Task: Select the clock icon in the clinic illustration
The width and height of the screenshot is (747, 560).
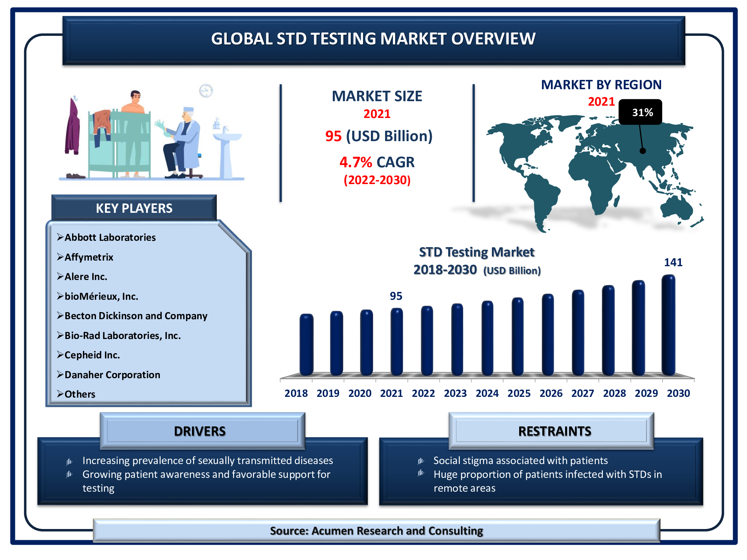Action: tap(206, 91)
